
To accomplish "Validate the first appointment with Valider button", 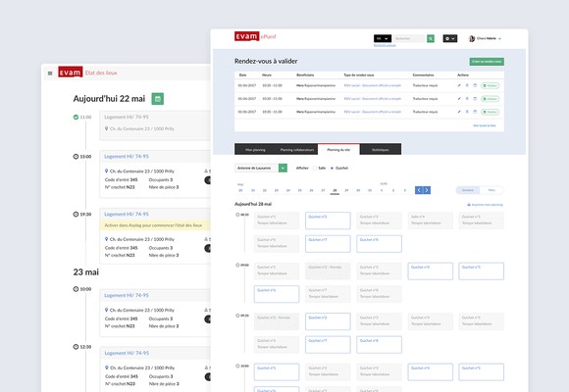I will click(x=490, y=85).
